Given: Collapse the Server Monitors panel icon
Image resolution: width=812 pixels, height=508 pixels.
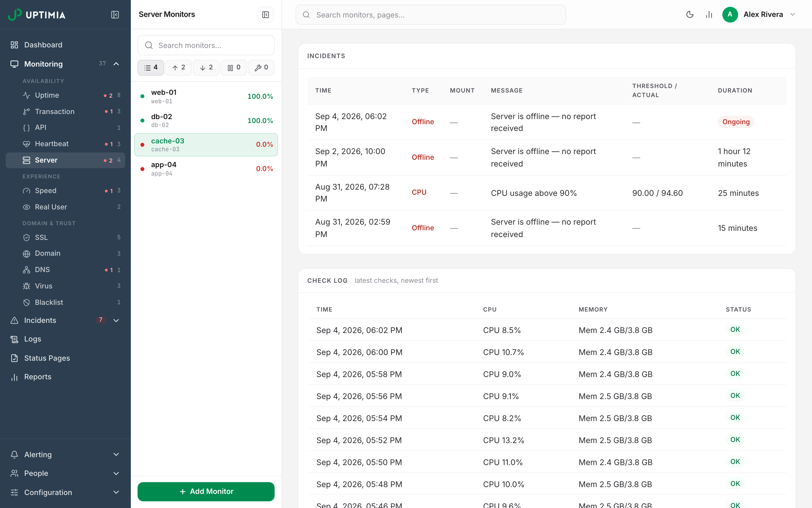Looking at the screenshot, I should [265, 15].
